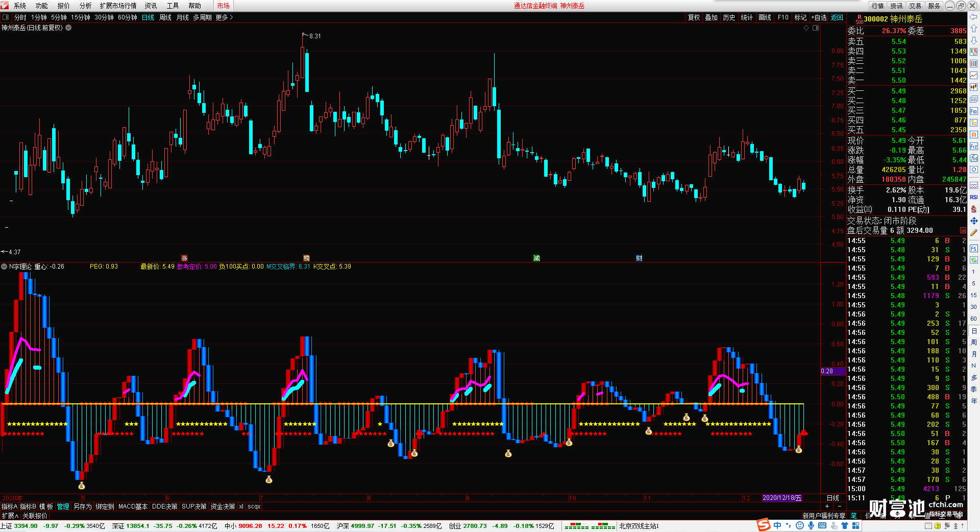Open the 工具 menu
The width and height of the screenshot is (980, 532).
coord(173,6)
